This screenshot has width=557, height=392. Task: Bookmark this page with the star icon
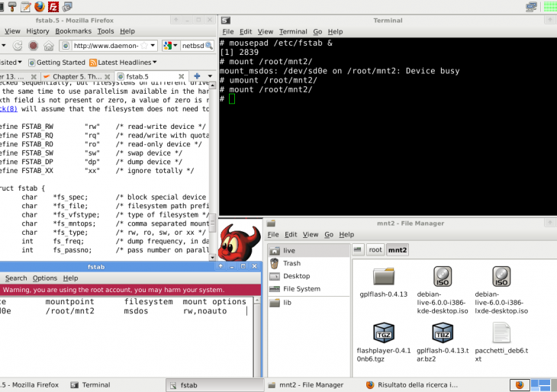[143, 46]
